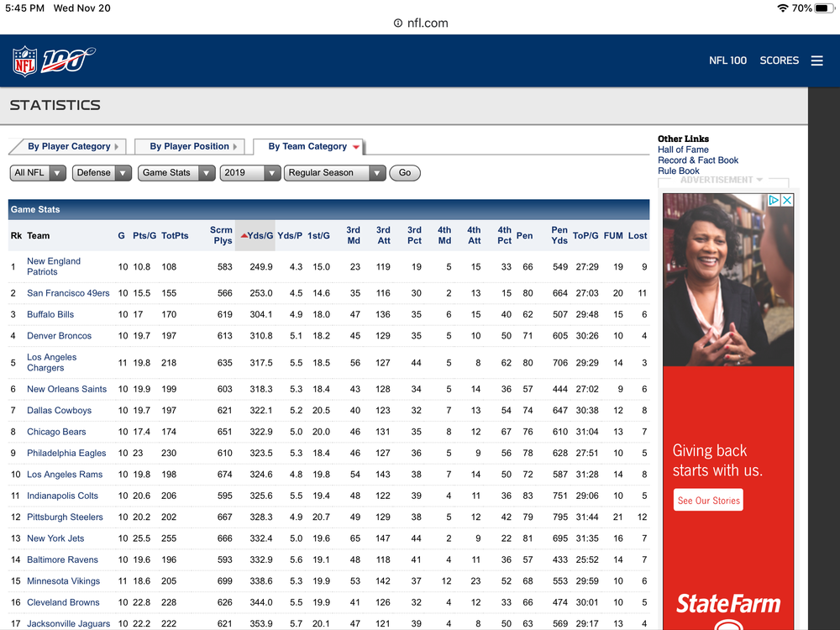Open the Hall of Fame link
The height and width of the screenshot is (630, 840).
pos(683,150)
